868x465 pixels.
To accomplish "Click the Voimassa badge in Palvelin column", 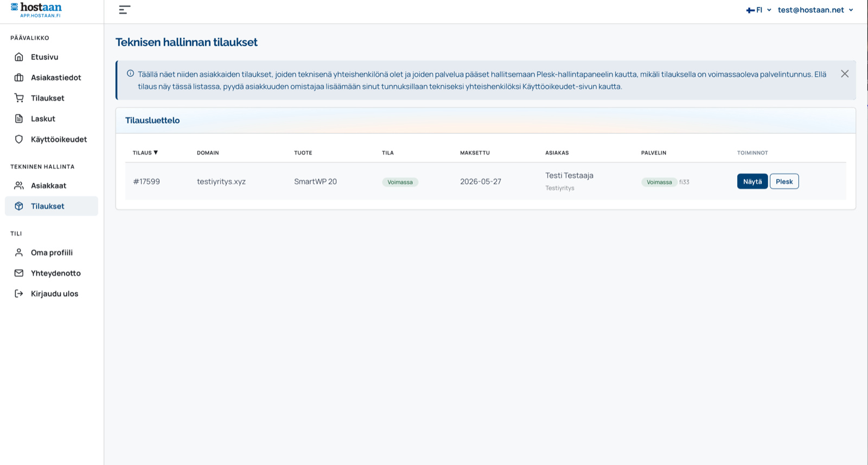I will coord(659,182).
